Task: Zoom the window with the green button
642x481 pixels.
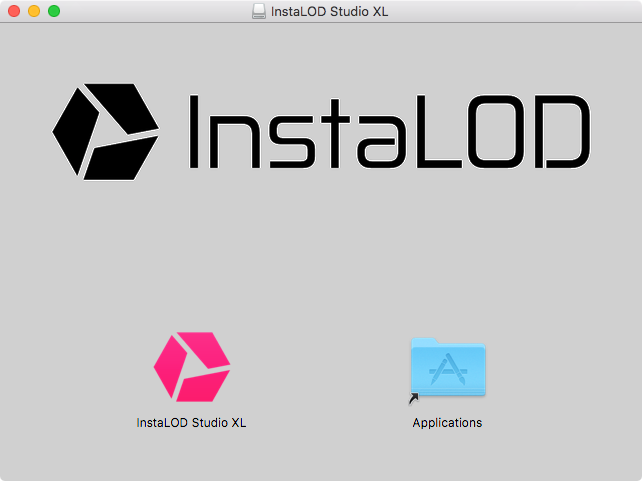Action: 54,11
